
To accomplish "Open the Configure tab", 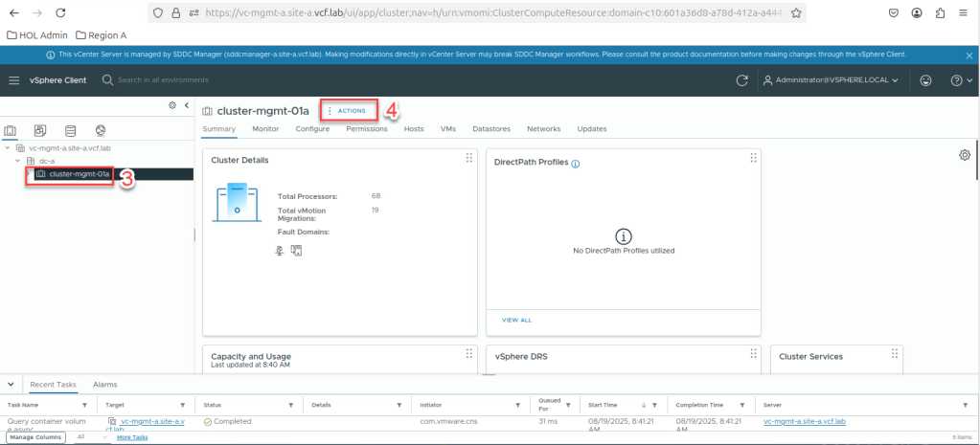I will [x=312, y=129].
